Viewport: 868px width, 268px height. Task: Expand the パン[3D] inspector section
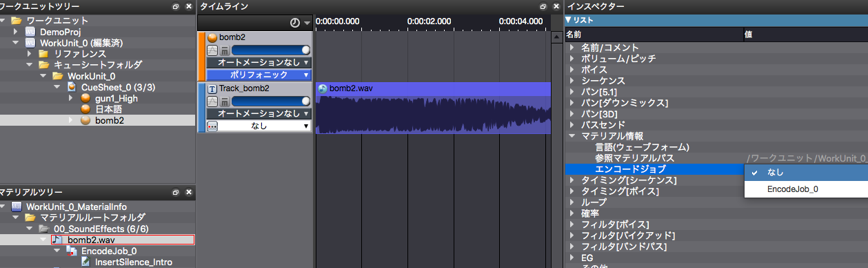[x=572, y=114]
